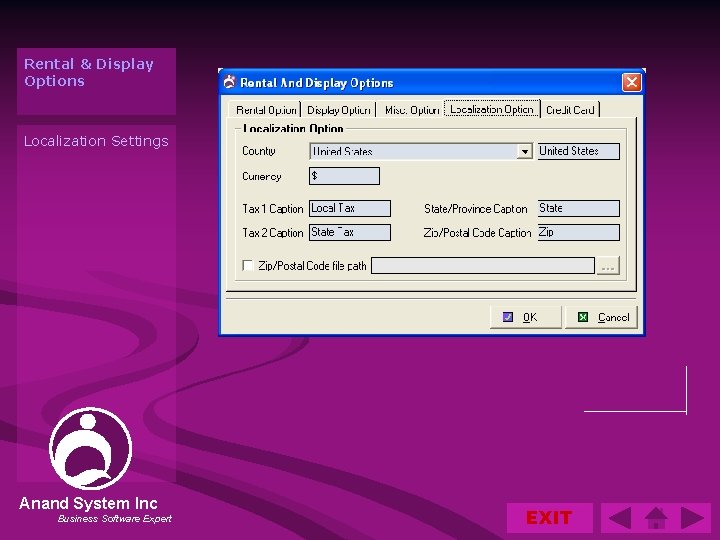Image resolution: width=720 pixels, height=540 pixels.
Task: Switch to the Display Option tab
Action: [338, 110]
